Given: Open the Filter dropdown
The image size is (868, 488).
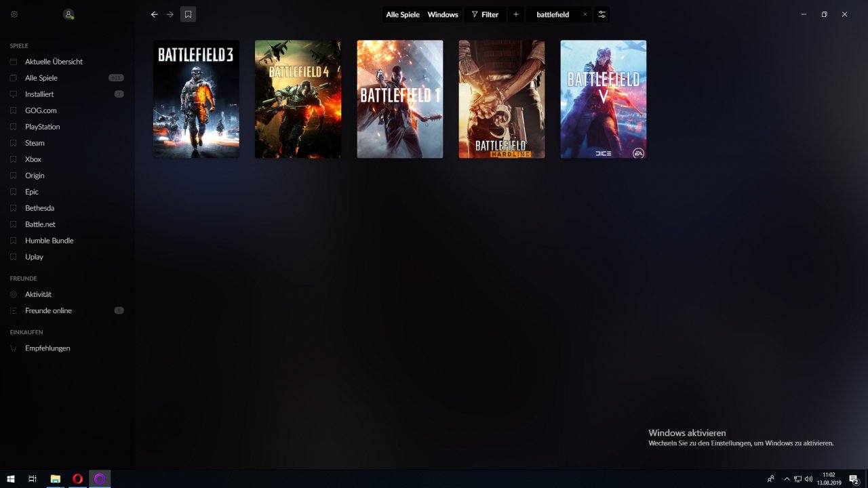Looking at the screenshot, I should [x=485, y=14].
